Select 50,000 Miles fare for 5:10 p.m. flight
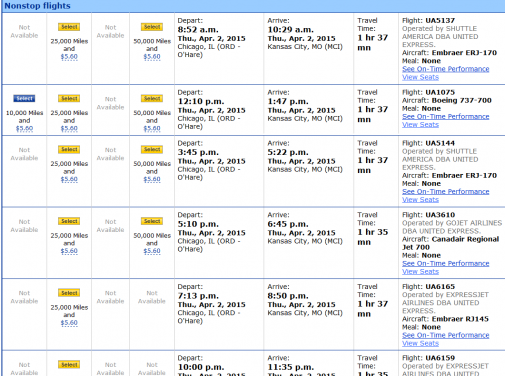Viewport: 505px width, 376px height. coord(152,221)
